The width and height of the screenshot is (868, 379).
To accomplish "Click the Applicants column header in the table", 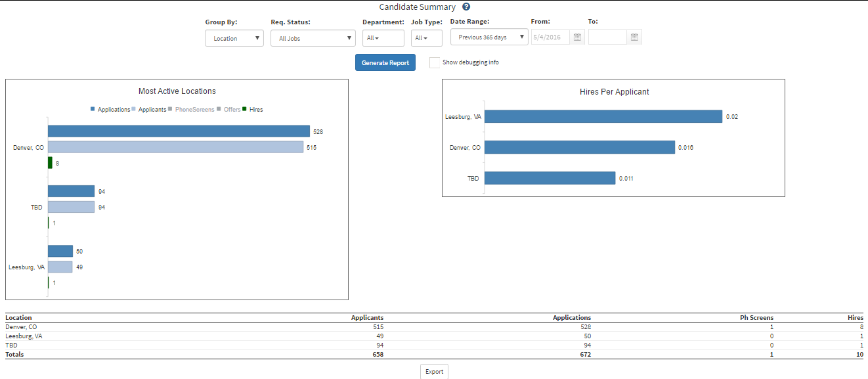I will [x=366, y=317].
